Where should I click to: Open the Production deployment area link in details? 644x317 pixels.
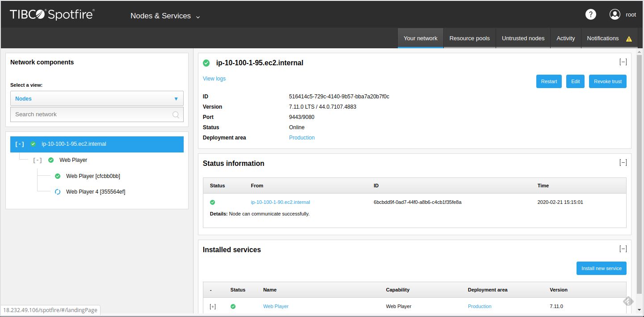tap(302, 138)
